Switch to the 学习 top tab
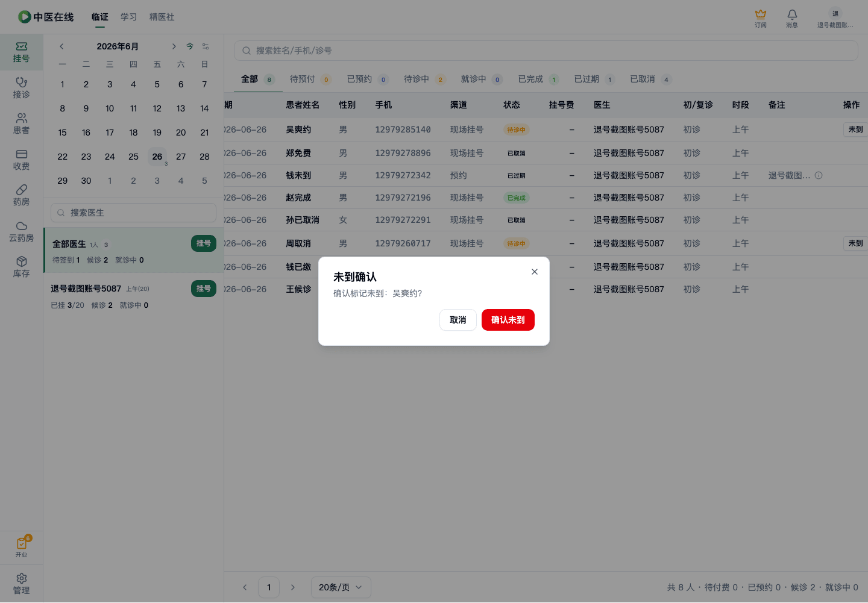This screenshot has height=603, width=868. 129,17
